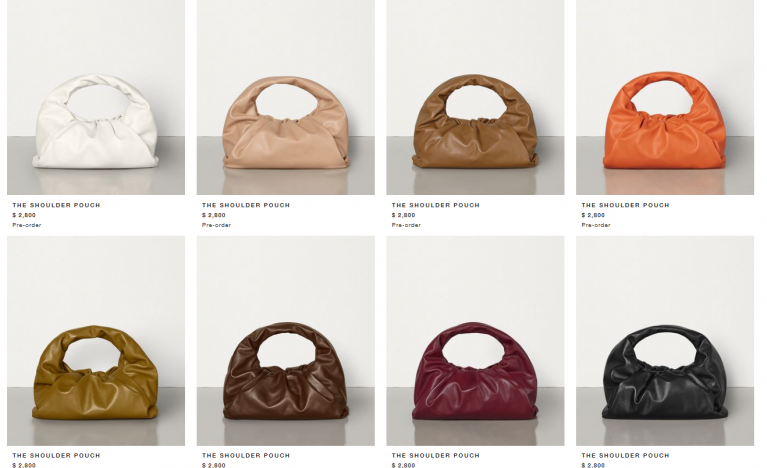The image size is (767, 468).
Task: Click the Shoulder Pouch title under the olive bag
Action: [56, 455]
